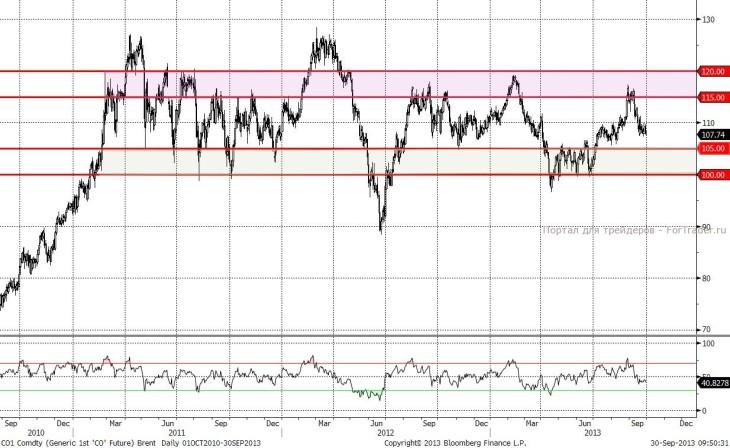Click the last Dec label at right of time axis
Viewport: 730px width, 448px height.
coord(686,423)
